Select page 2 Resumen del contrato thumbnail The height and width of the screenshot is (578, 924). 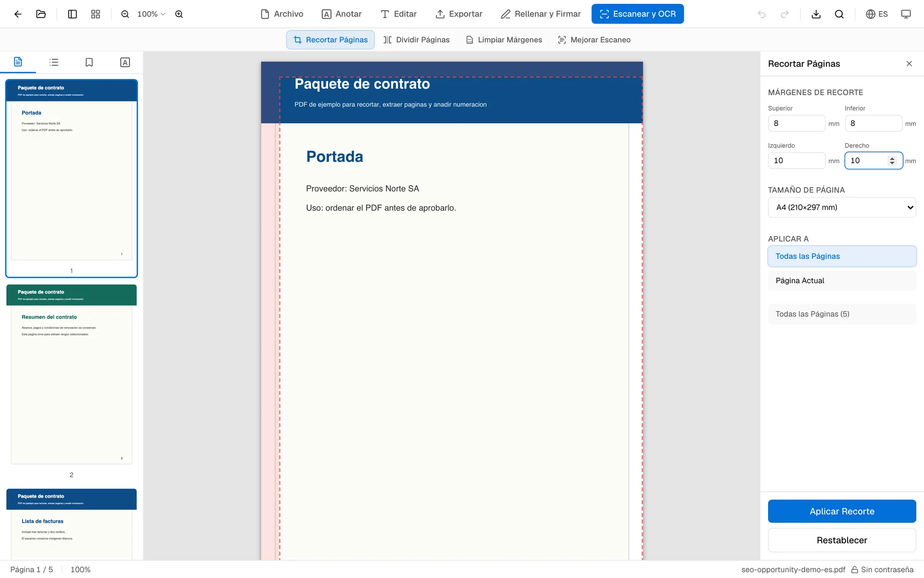click(x=71, y=376)
